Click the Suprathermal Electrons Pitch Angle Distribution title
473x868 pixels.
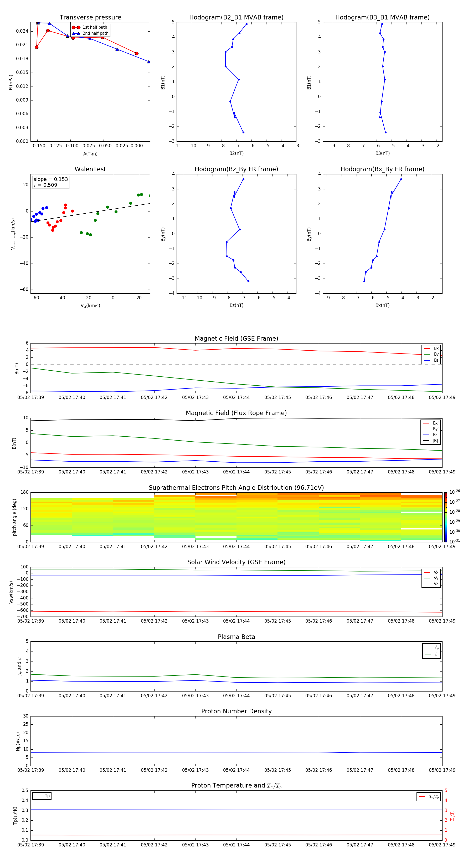[236, 488]
